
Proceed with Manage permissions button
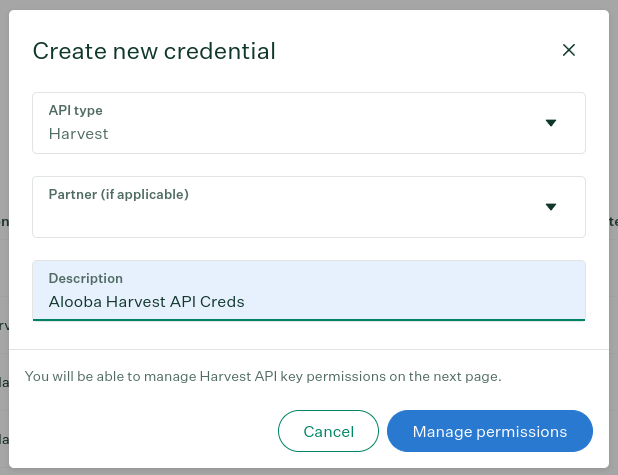point(490,431)
